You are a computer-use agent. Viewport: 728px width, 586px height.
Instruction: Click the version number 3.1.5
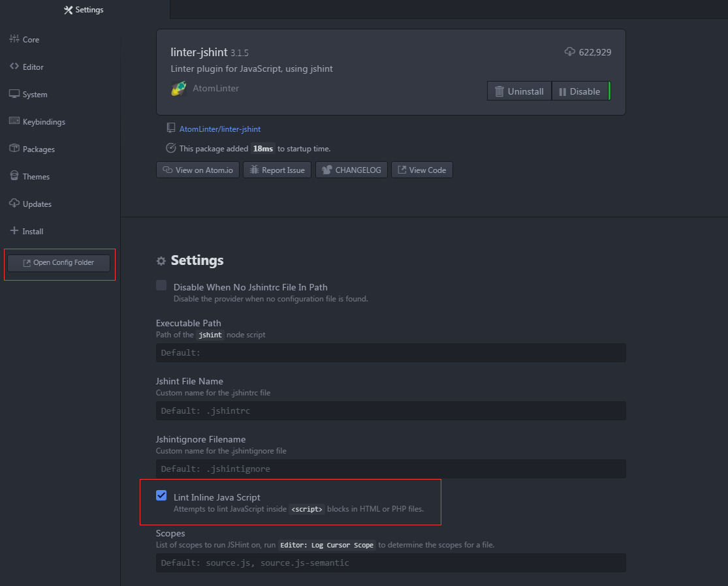(x=240, y=54)
